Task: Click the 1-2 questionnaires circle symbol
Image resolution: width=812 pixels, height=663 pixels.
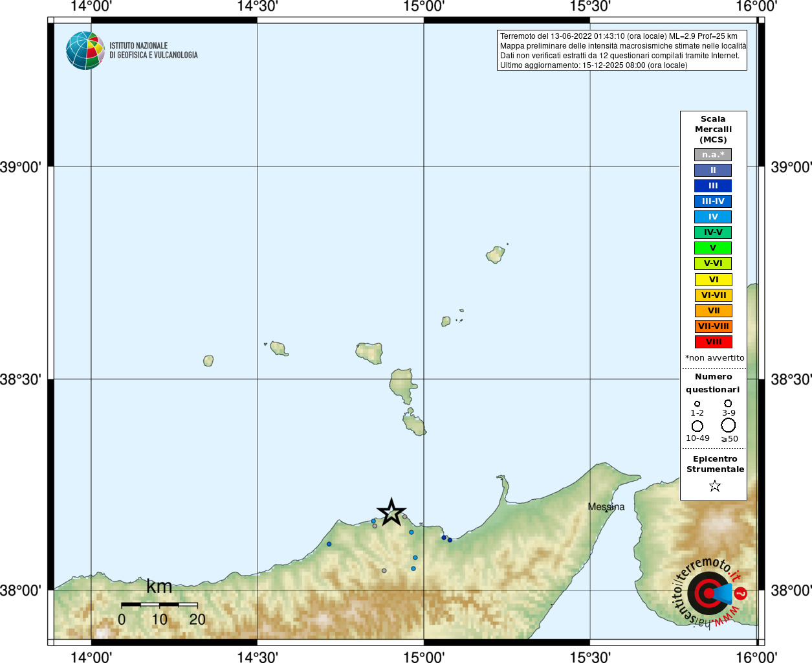Action: coord(697,403)
